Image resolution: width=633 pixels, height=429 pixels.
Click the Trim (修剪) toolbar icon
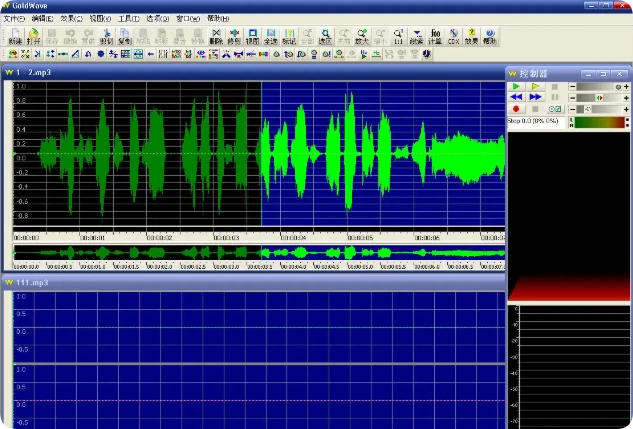pos(234,36)
